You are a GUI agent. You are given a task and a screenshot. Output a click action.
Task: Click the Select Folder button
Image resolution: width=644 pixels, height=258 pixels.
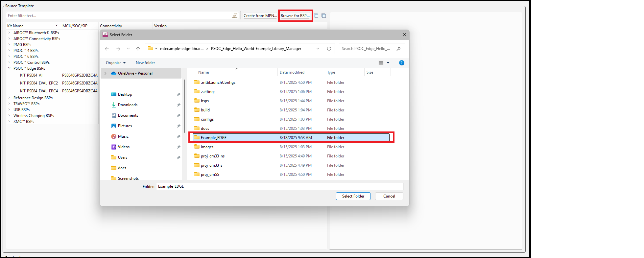[353, 196]
